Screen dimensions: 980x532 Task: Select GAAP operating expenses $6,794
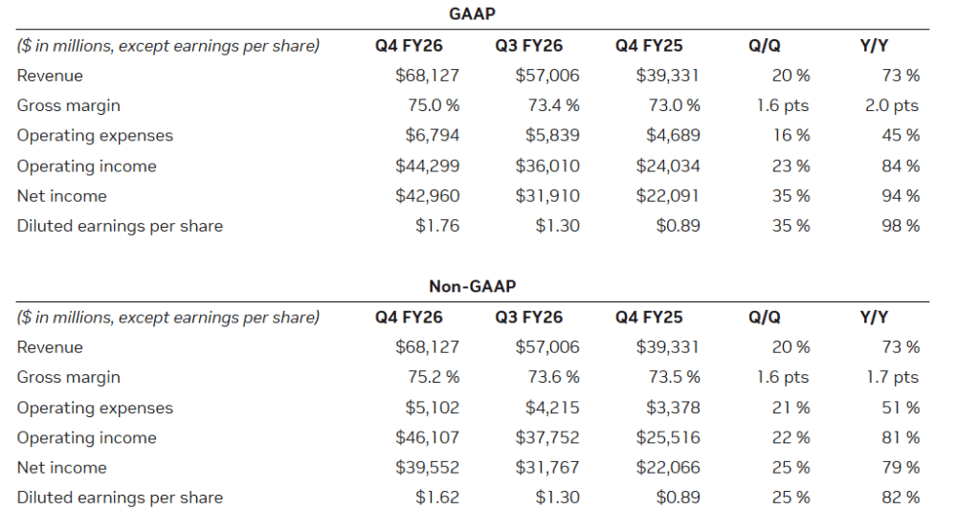(x=432, y=136)
